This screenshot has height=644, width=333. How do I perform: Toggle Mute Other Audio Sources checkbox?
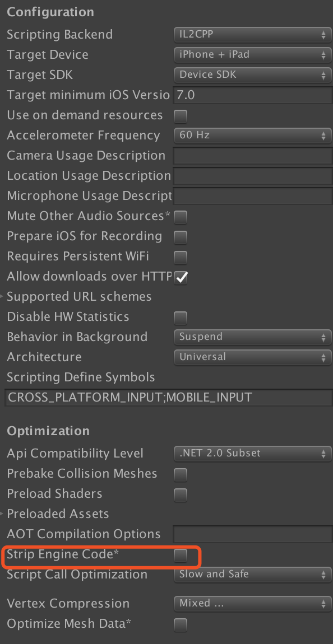pos(181,217)
